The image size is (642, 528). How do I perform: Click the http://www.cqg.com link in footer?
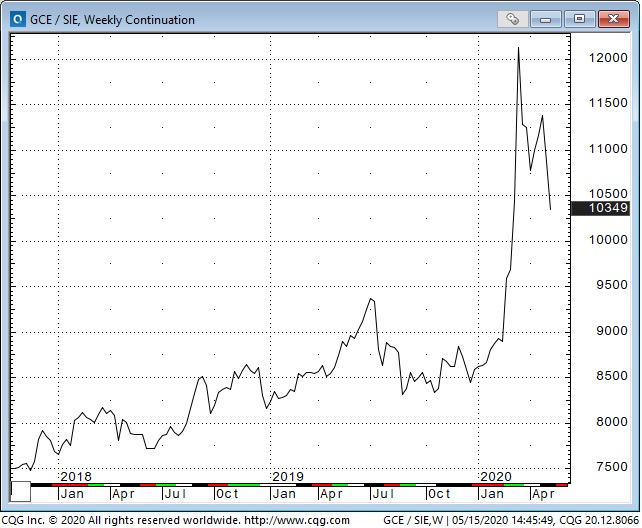pos(297,520)
